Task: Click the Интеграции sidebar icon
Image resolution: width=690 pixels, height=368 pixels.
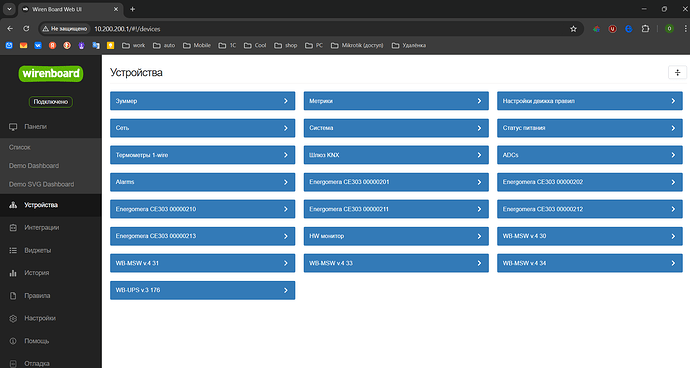Action: pos(13,228)
